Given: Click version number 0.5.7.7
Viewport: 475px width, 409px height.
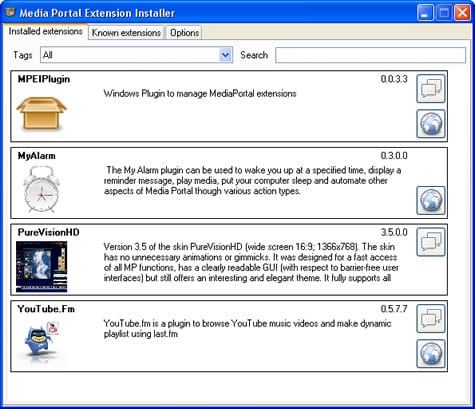Looking at the screenshot, I should [x=394, y=309].
